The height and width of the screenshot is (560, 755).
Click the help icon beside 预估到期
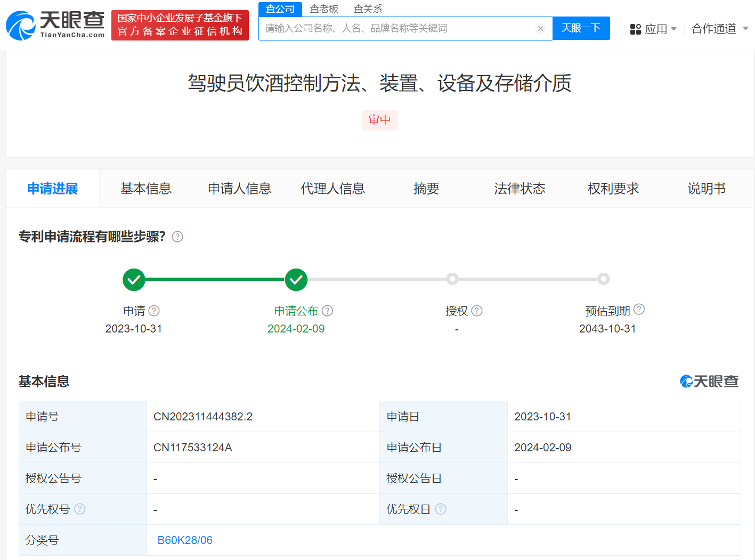coord(639,310)
